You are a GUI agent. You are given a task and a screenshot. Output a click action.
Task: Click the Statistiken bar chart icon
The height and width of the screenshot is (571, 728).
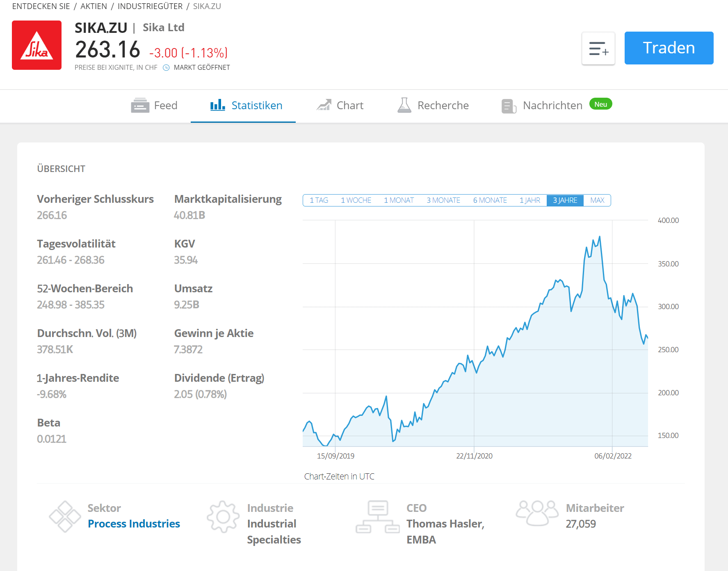(x=217, y=105)
